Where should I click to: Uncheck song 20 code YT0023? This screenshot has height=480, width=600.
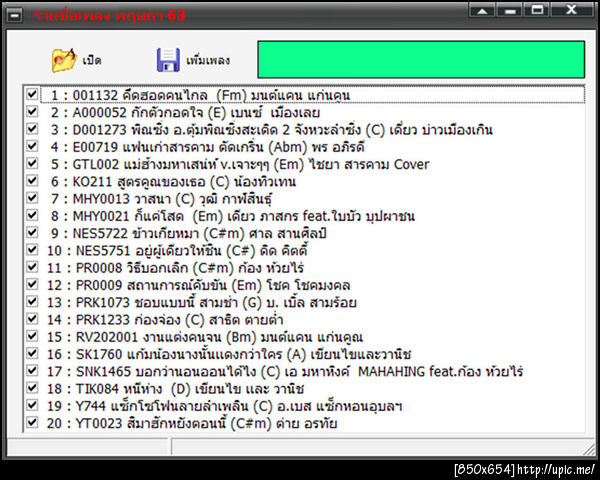click(x=32, y=423)
